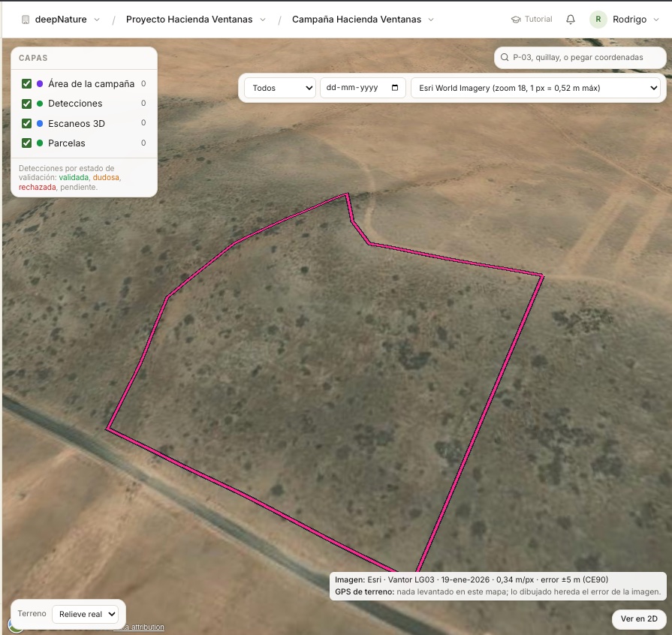
Task: Open Proyecto Hacienda Ventanas breadcrumb
Action: tap(189, 20)
